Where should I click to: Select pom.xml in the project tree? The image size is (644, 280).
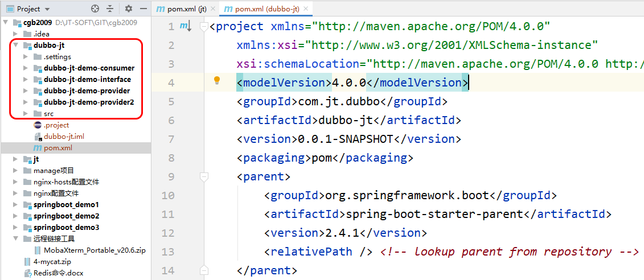point(58,148)
